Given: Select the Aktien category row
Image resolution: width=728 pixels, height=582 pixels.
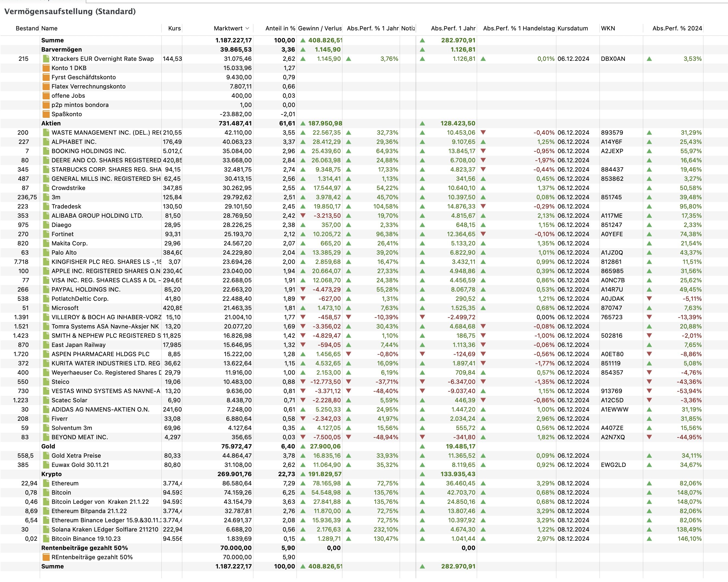Looking at the screenshot, I should click(51, 123).
